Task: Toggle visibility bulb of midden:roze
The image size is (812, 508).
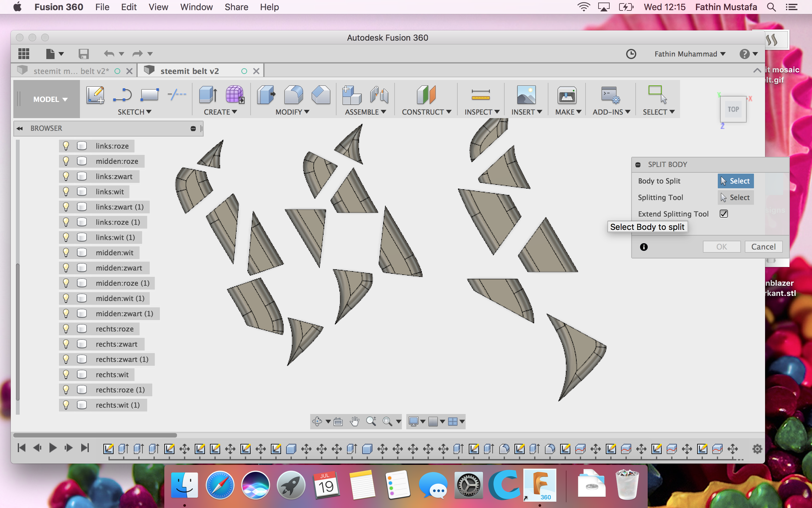Action: (x=66, y=161)
